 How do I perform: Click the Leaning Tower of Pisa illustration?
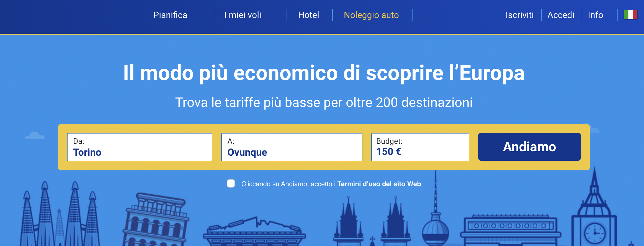(156, 222)
